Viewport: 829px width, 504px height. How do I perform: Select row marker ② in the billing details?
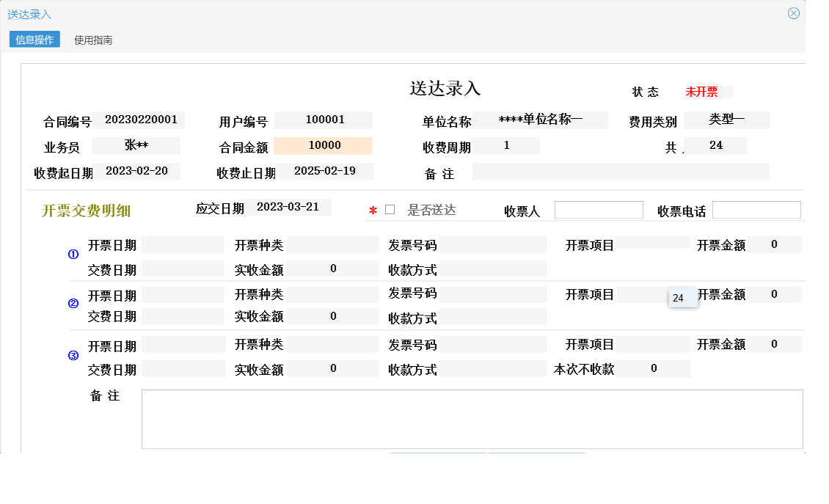[x=72, y=303]
